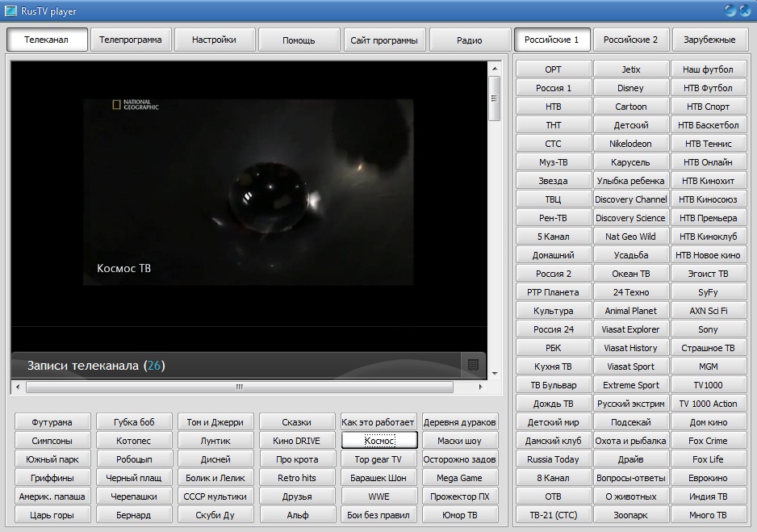Play the Губка боб channel
This screenshot has width=757, height=532.
tap(134, 422)
